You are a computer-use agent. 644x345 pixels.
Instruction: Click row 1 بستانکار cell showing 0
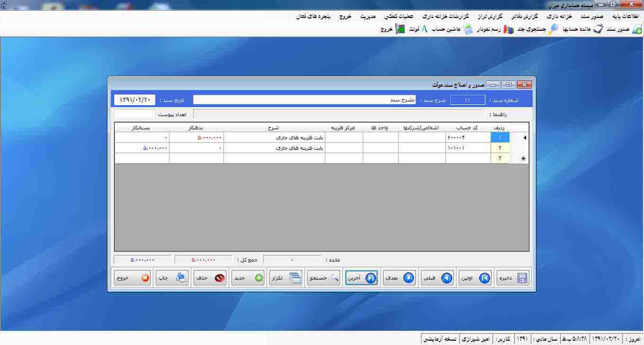[x=142, y=137]
